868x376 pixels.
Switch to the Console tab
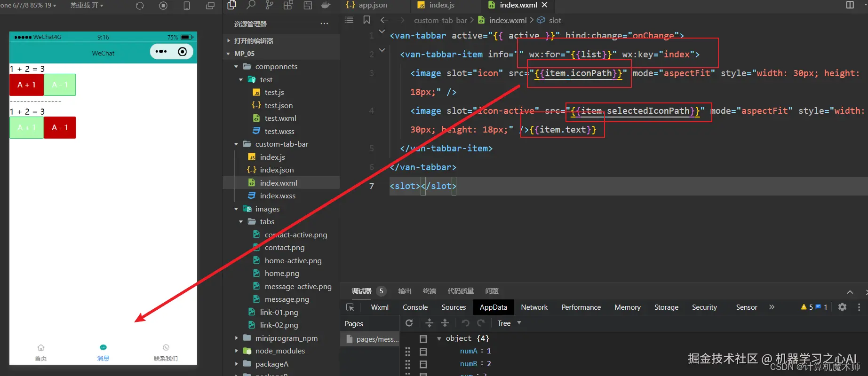[x=415, y=307]
